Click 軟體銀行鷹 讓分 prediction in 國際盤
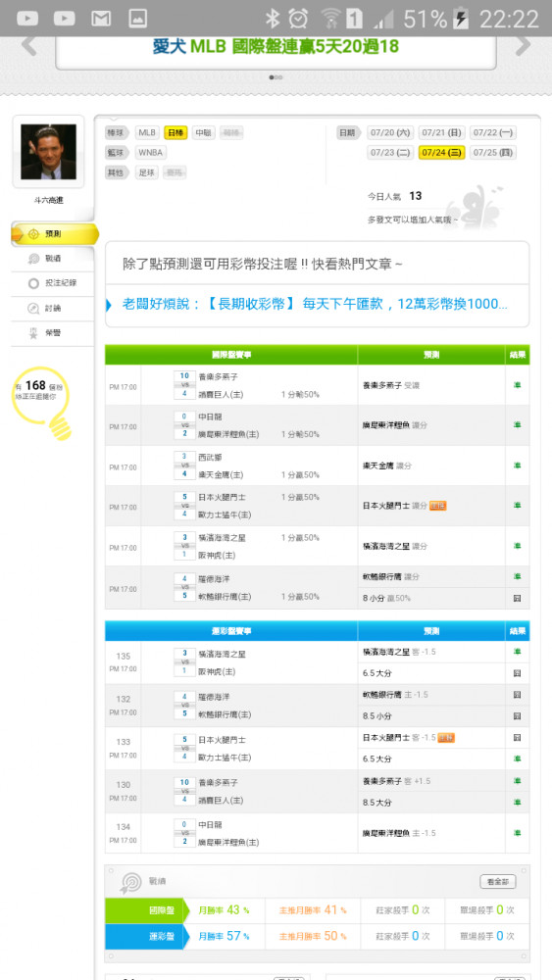The width and height of the screenshot is (552, 980). [390, 576]
